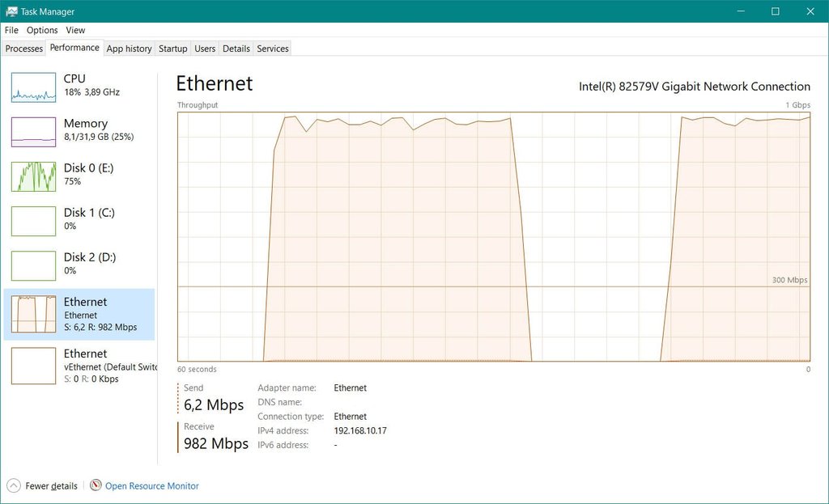Open the Memory usage graph thumbnail
Image resolution: width=829 pixels, height=504 pixels.
pos(33,132)
